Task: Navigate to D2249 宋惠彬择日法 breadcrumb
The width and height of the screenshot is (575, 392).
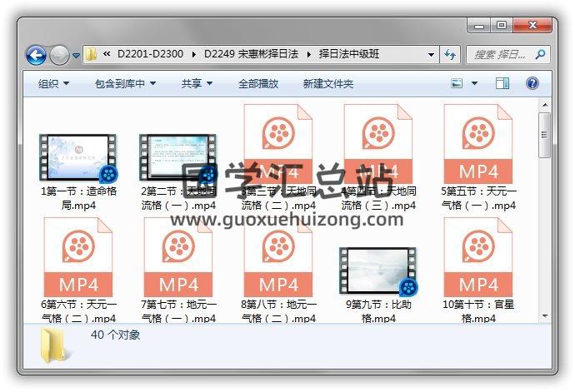Action: pos(251,54)
